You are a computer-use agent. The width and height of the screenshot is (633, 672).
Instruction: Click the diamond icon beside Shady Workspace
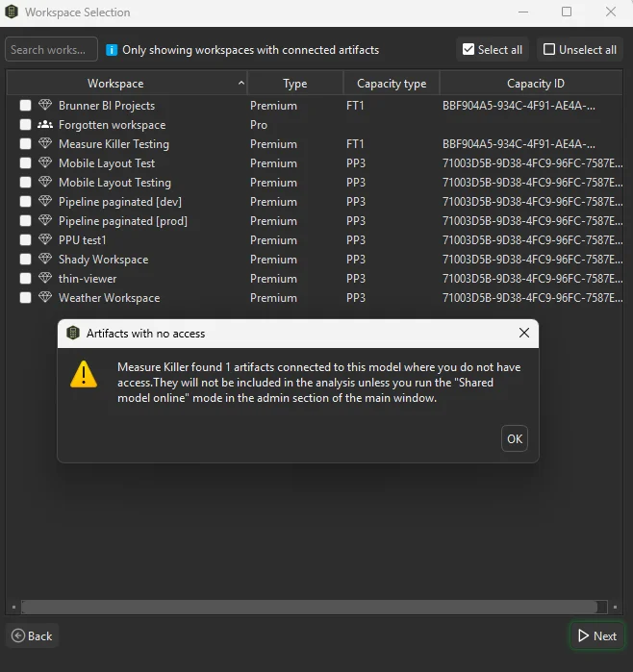coord(45,259)
